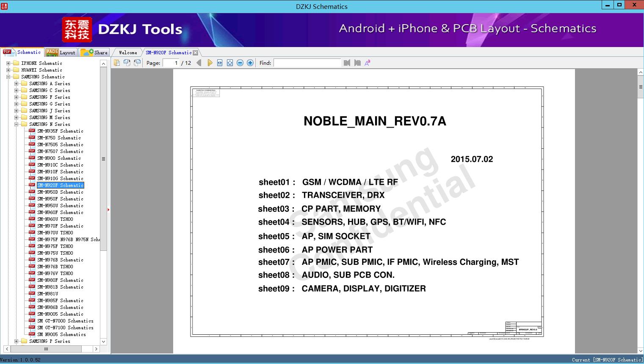Click the PDF icon beside SM-N900 Schematic

click(32, 158)
